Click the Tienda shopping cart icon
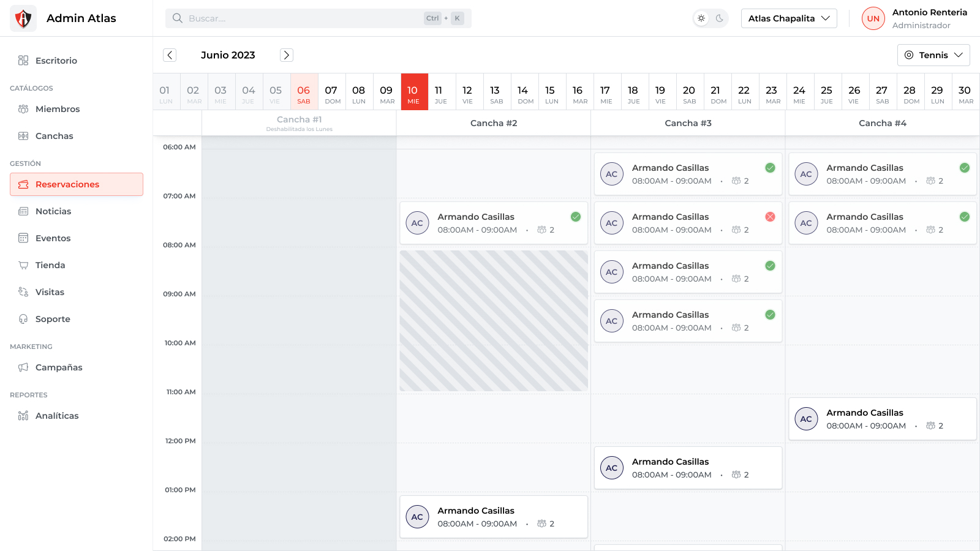 point(23,265)
